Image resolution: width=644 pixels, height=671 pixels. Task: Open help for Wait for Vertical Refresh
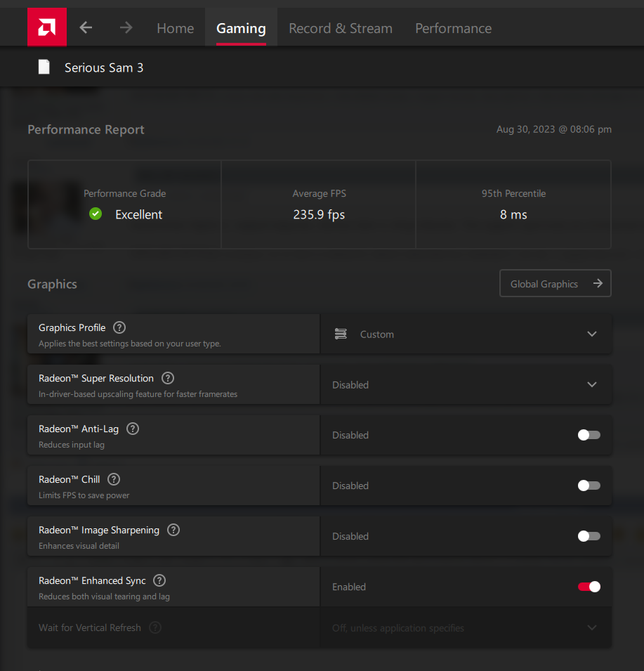pyautogui.click(x=155, y=627)
